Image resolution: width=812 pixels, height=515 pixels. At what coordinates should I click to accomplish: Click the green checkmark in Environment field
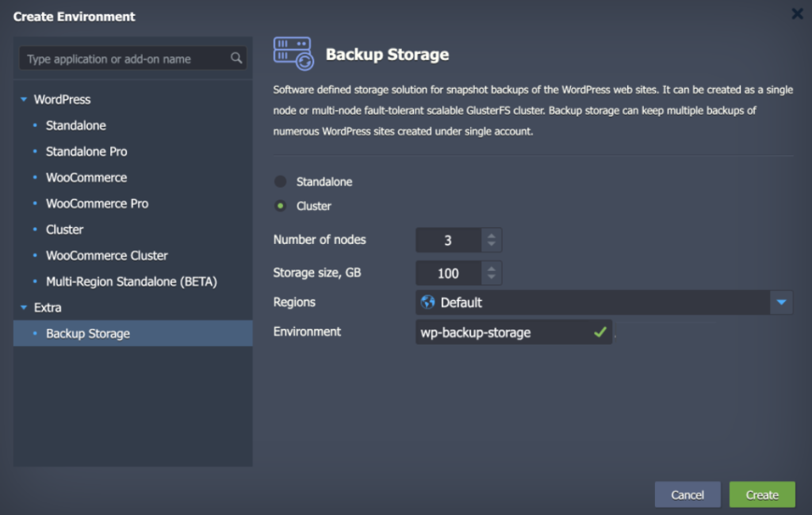click(600, 332)
